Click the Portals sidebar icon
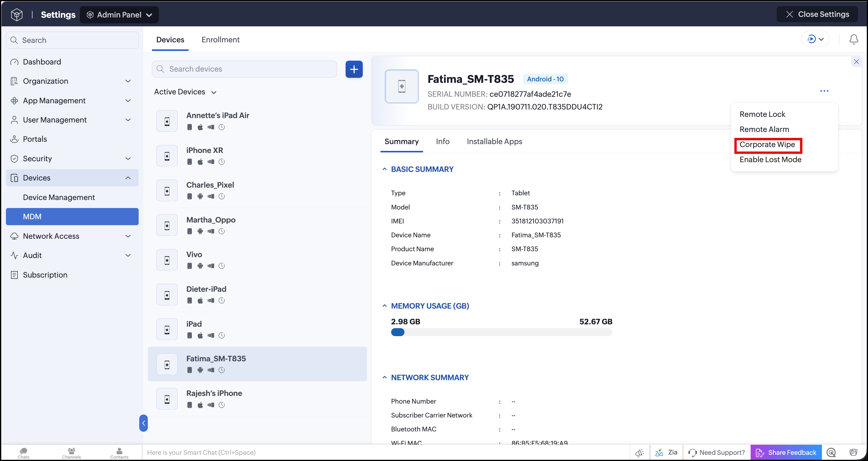 click(x=14, y=139)
